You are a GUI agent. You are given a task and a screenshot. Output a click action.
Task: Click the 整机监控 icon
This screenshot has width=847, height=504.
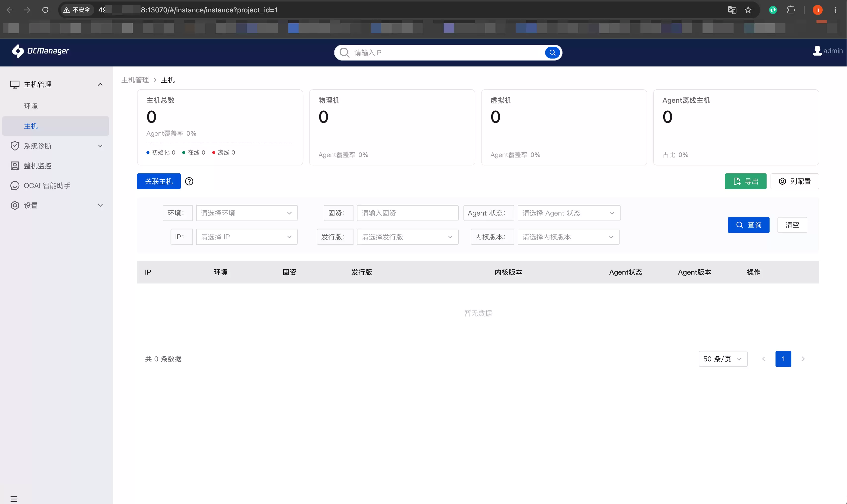pyautogui.click(x=15, y=166)
